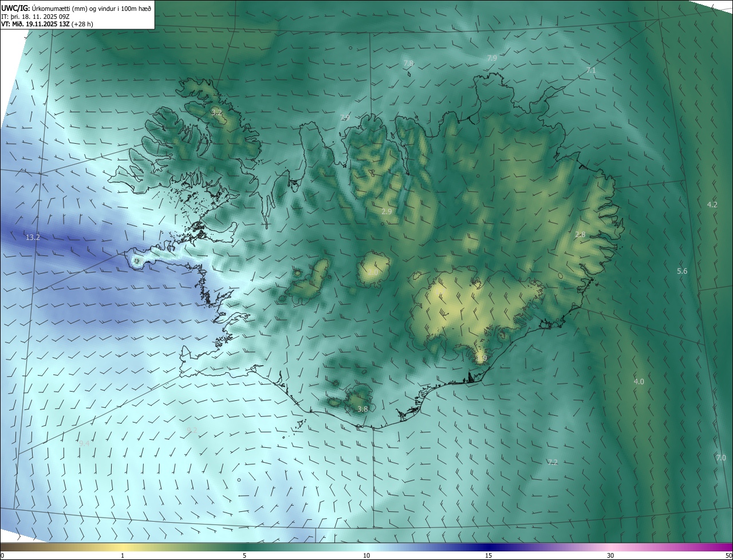This screenshot has width=733, height=560.
Task: Click the 5.6 value label
Action: click(x=682, y=271)
